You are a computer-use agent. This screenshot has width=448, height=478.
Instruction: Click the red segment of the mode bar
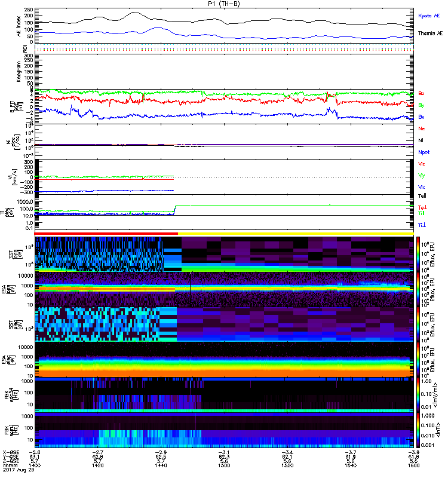click(x=106, y=234)
